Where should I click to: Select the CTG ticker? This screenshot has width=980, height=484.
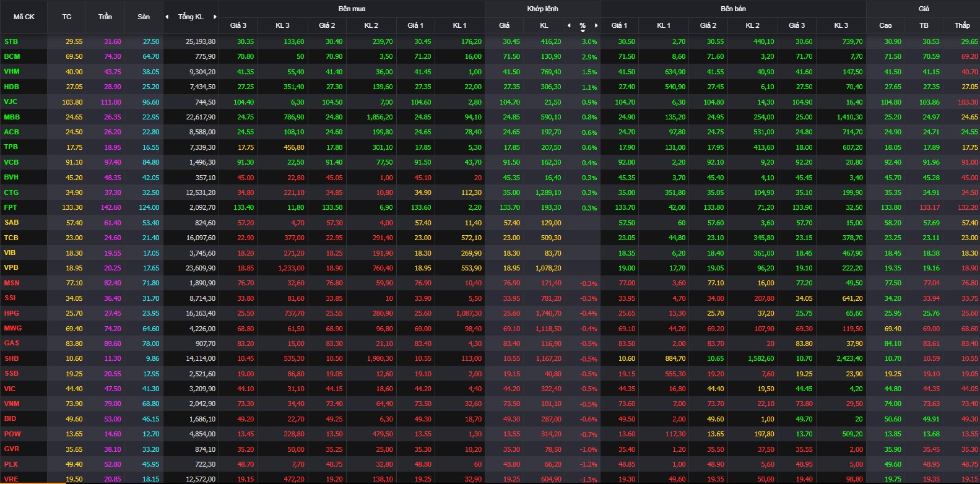click(x=11, y=192)
